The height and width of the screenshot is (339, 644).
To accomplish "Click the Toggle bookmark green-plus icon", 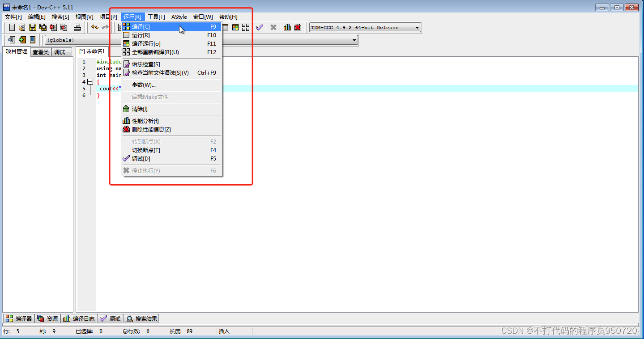I will coord(22,40).
